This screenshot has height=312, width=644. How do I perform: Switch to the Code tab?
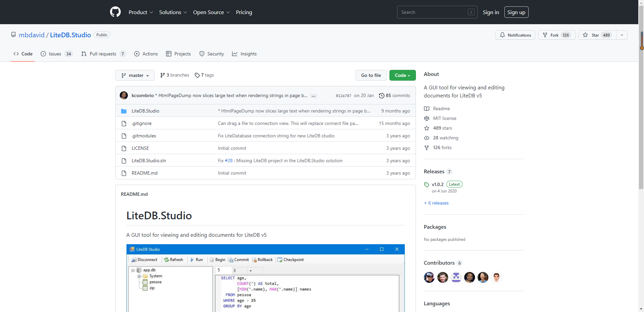(x=23, y=54)
